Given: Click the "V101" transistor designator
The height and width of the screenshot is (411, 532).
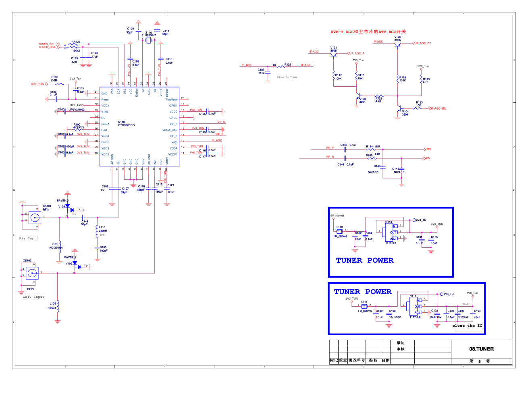Looking at the screenshot, I should (334, 48).
